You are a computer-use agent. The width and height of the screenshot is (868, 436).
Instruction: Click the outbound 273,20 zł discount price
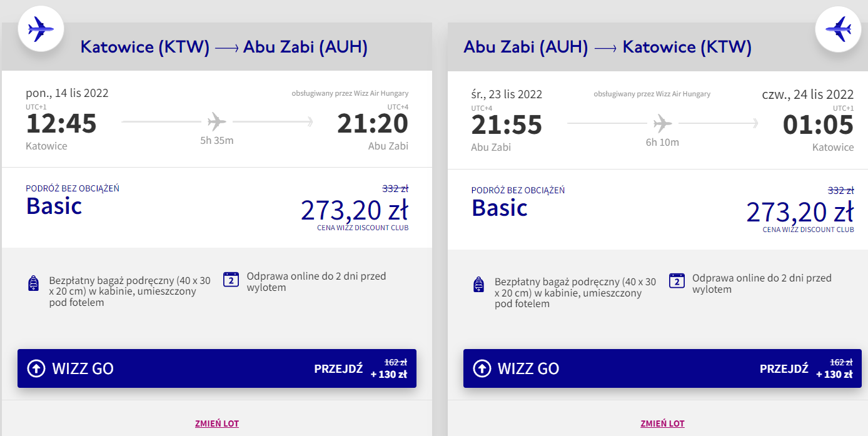355,210
